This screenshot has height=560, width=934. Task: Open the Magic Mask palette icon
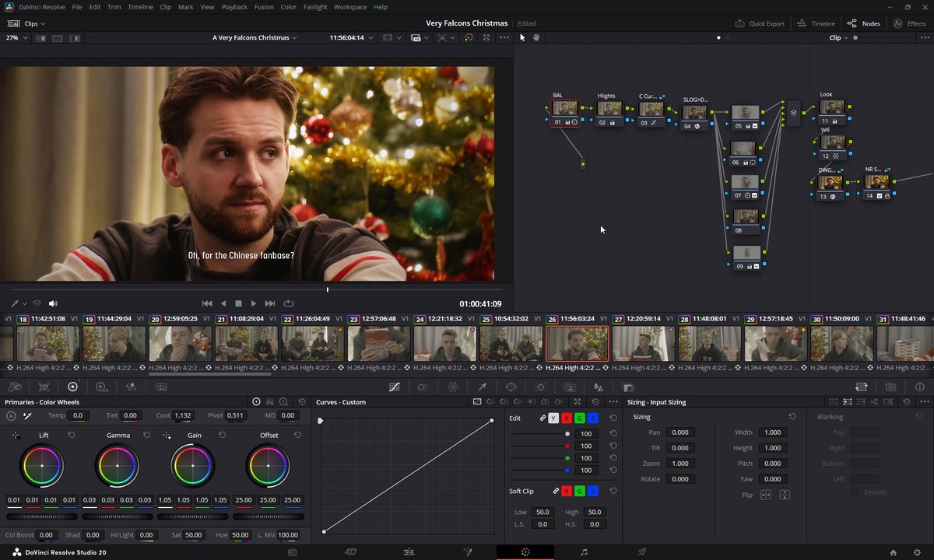tap(570, 387)
